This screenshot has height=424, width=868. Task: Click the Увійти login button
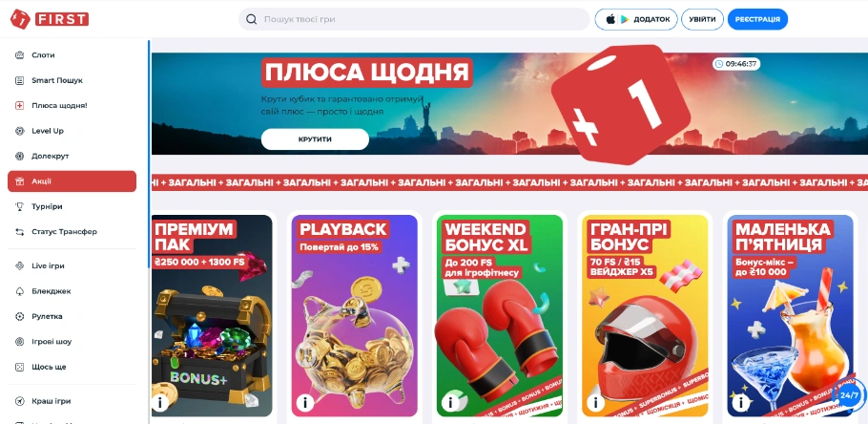click(x=702, y=19)
